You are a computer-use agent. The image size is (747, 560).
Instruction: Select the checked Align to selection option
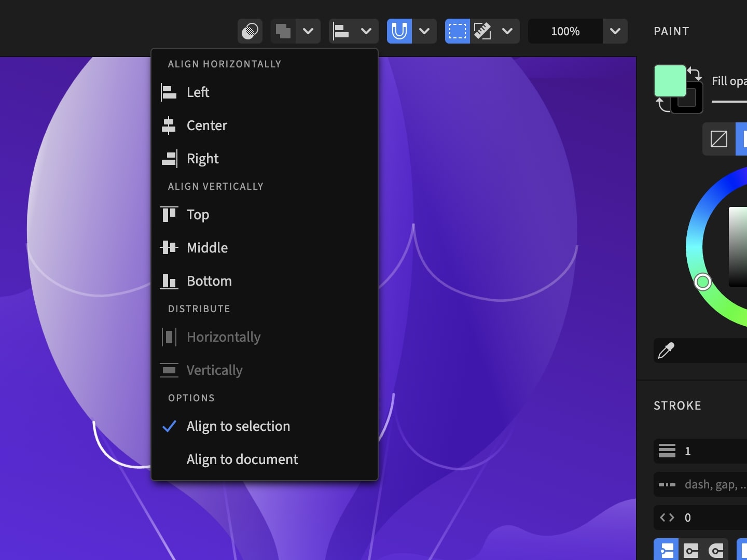[265, 426]
